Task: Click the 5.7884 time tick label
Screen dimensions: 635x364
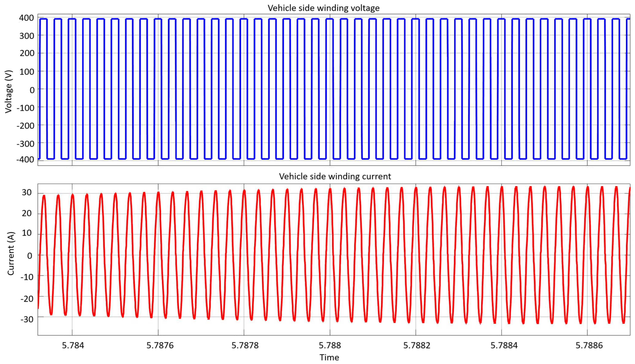Action: pyautogui.click(x=504, y=345)
